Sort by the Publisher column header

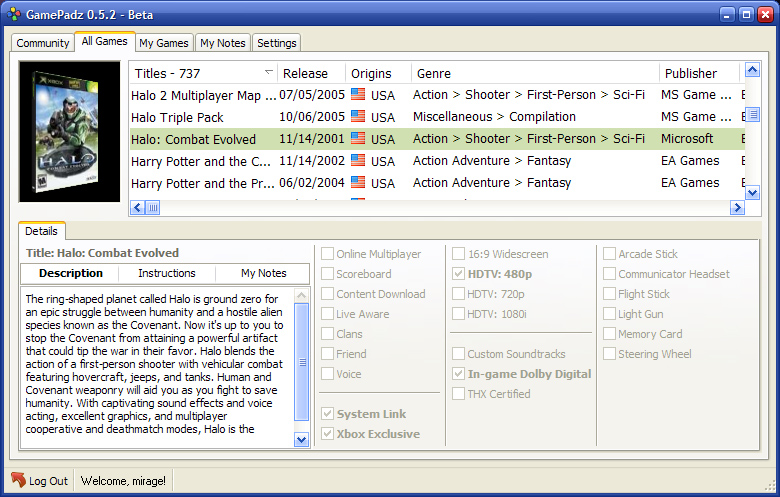pos(699,73)
